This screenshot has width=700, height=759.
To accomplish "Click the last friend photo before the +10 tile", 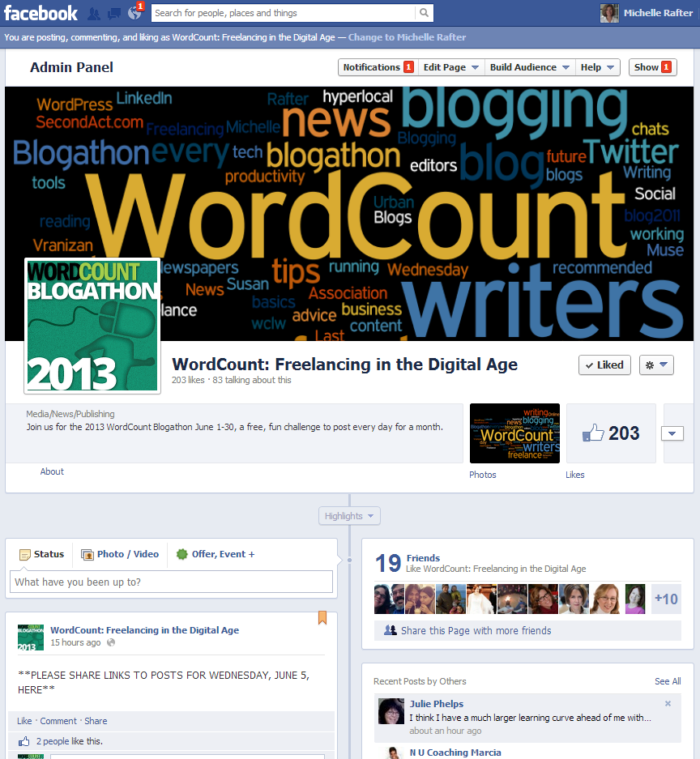I will point(635,599).
